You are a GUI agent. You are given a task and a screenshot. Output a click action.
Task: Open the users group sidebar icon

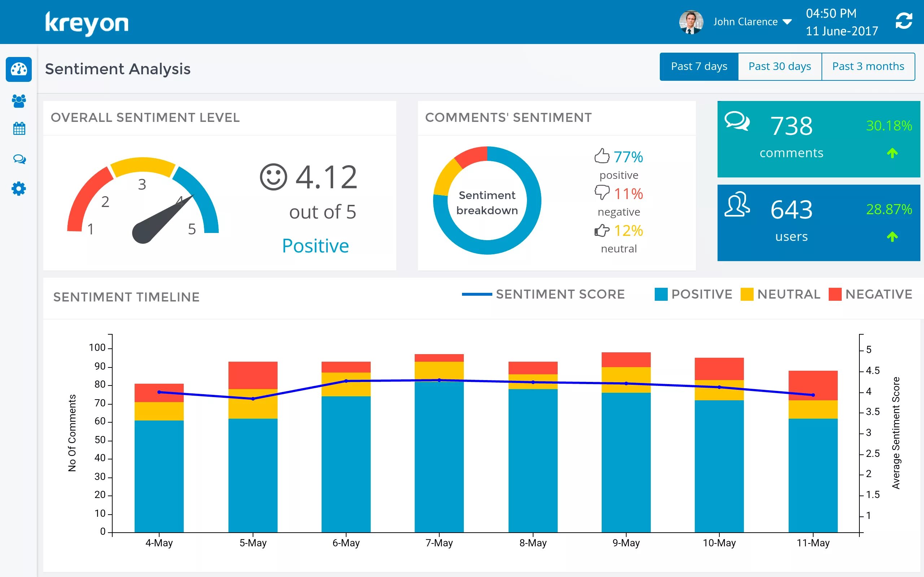pyautogui.click(x=19, y=101)
